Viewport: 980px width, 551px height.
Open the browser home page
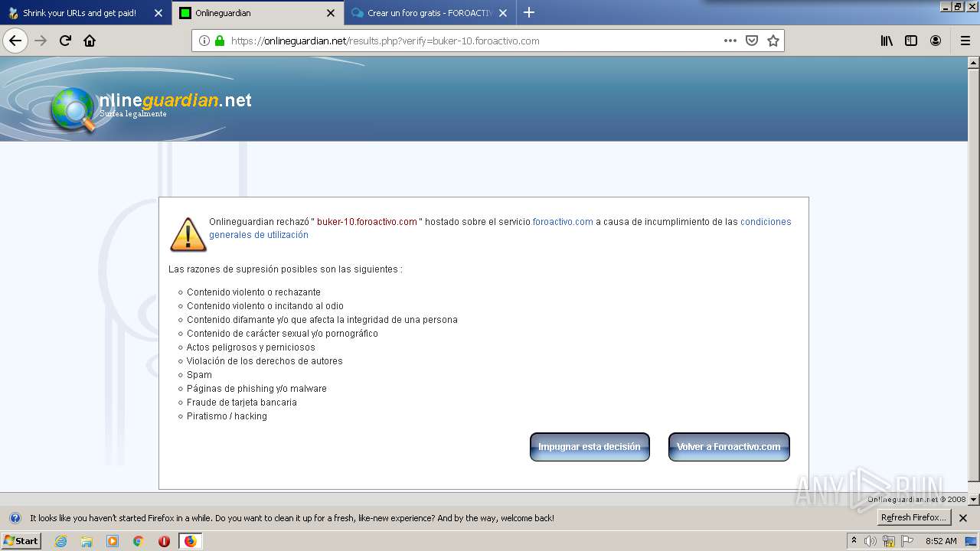(90, 41)
